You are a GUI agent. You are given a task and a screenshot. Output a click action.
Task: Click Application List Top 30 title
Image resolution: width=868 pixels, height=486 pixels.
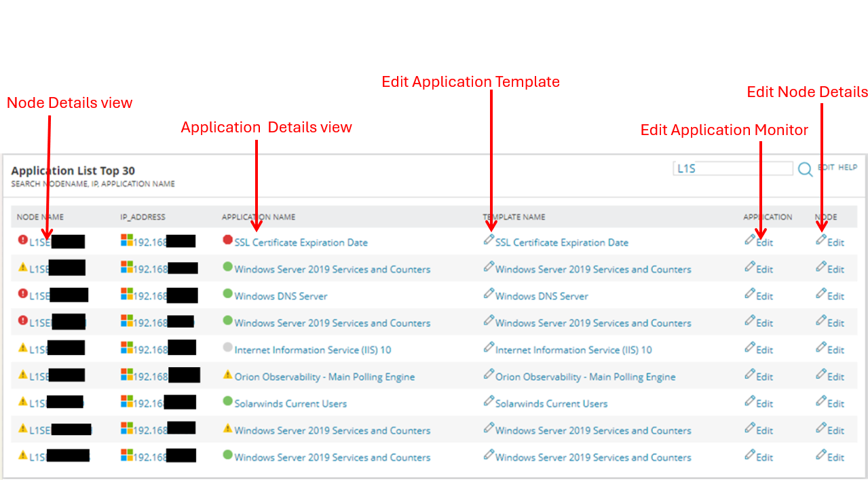[73, 171]
